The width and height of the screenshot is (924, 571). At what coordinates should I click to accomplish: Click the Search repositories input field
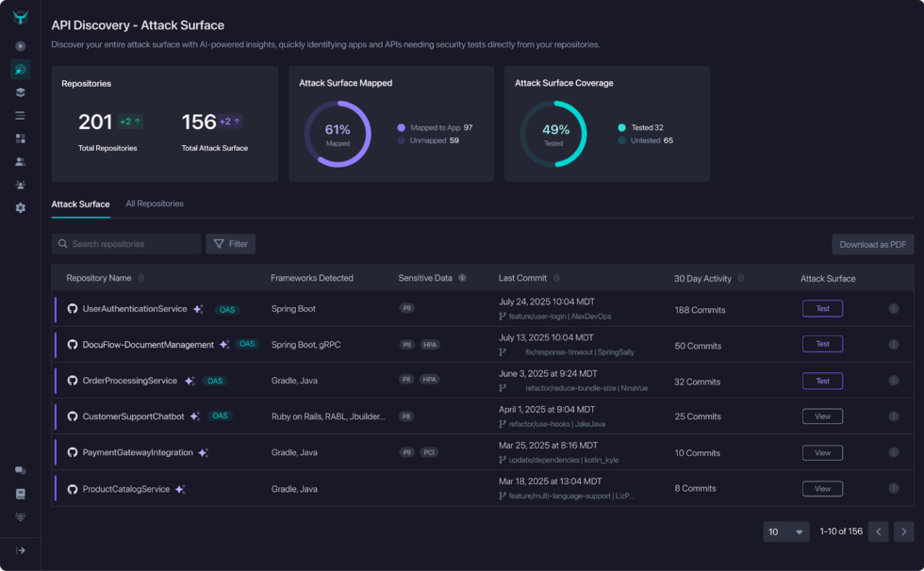pos(125,243)
